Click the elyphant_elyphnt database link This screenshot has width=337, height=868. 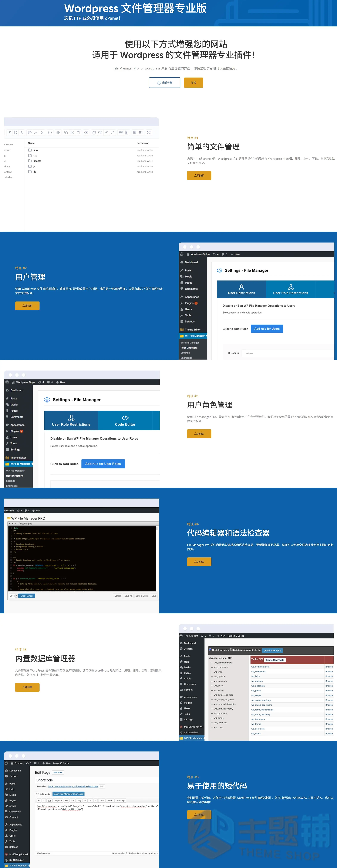click(253, 650)
